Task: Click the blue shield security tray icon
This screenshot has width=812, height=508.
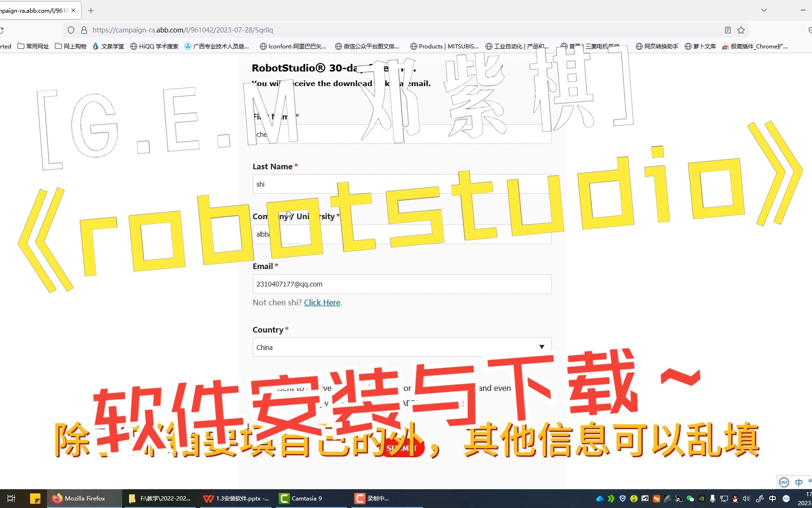Action: coord(623,499)
